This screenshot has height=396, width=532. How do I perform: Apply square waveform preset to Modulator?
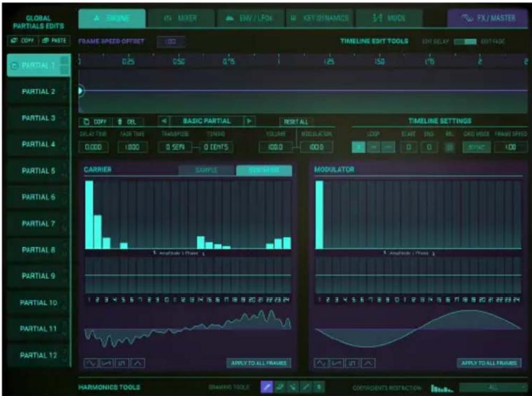pyautogui.click(x=352, y=363)
